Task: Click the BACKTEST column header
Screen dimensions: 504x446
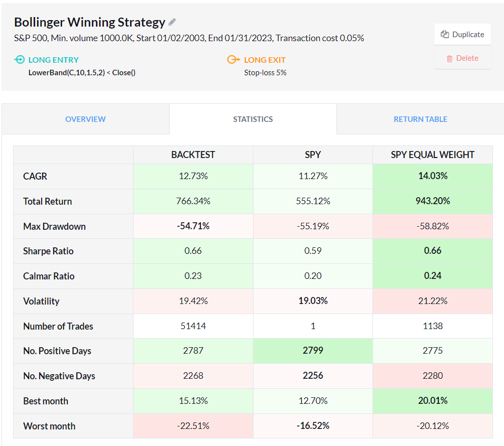Action: pyautogui.click(x=193, y=155)
